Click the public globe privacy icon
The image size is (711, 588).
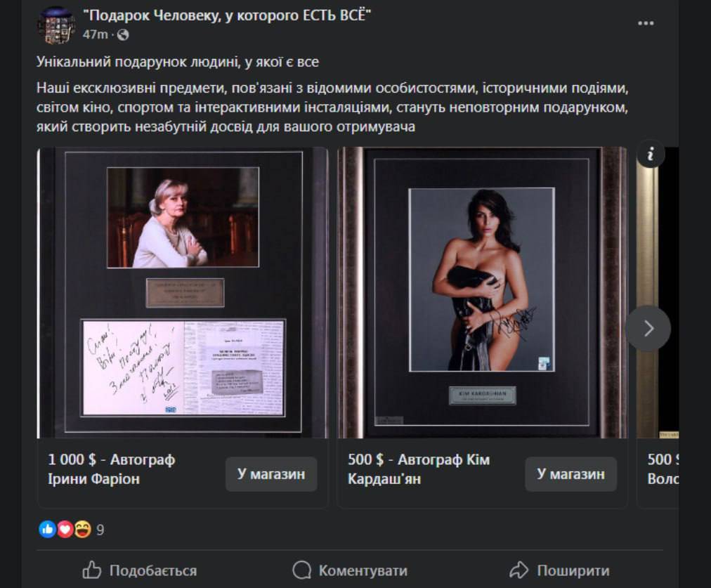tap(123, 34)
